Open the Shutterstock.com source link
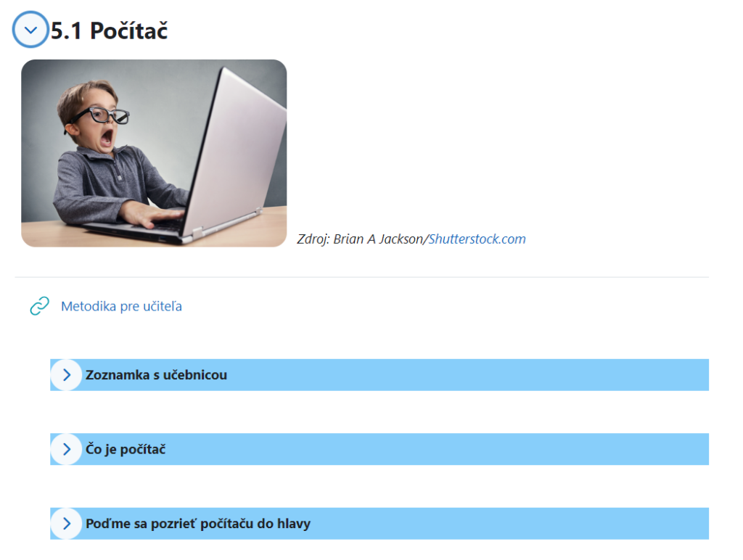Image resolution: width=743 pixels, height=560 pixels. [x=477, y=239]
